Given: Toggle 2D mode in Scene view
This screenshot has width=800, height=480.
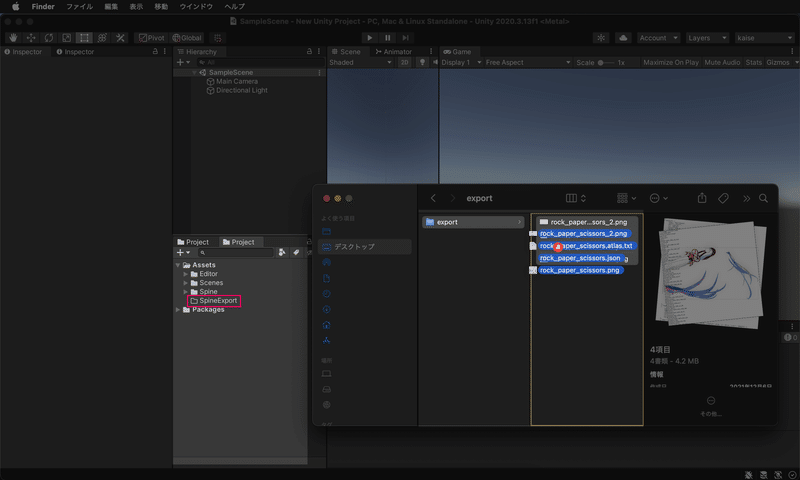Looking at the screenshot, I should pos(405,62).
